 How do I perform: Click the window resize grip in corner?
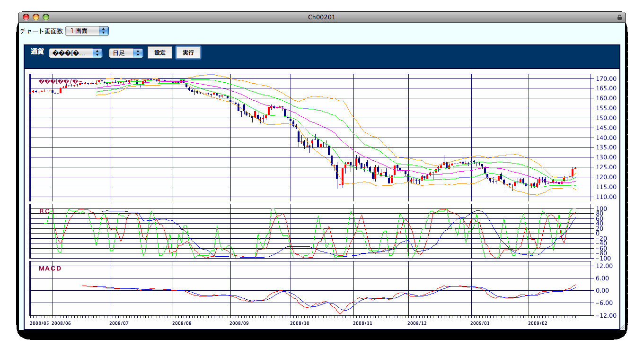622,327
